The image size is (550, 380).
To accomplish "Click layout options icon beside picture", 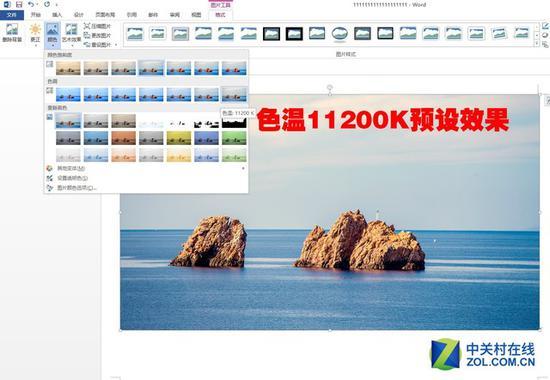I will click(x=547, y=101).
